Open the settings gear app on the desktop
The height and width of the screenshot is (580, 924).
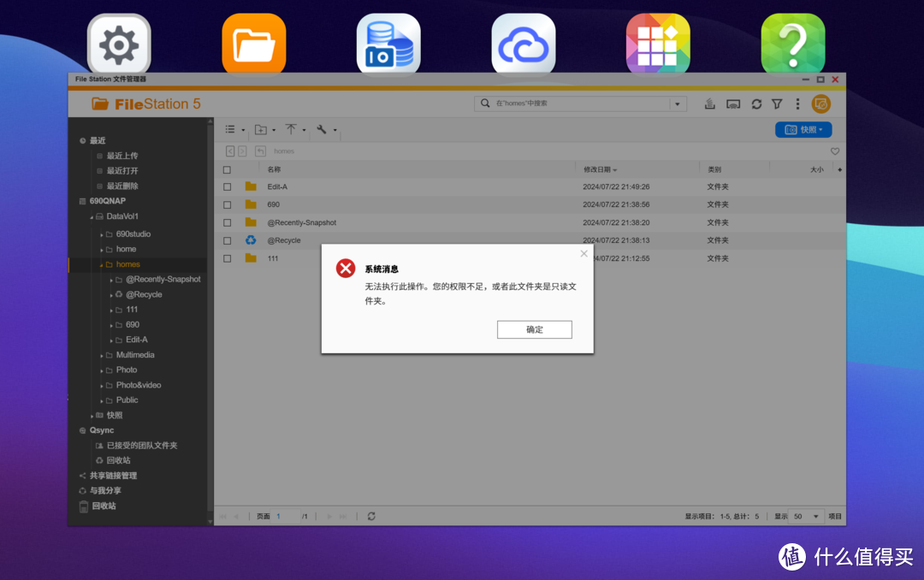(x=119, y=44)
